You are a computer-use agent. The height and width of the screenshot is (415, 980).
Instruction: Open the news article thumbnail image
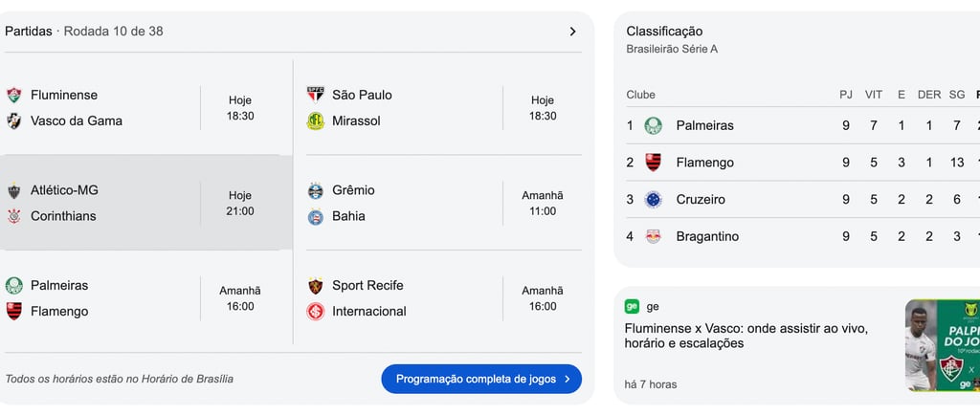[943, 345]
